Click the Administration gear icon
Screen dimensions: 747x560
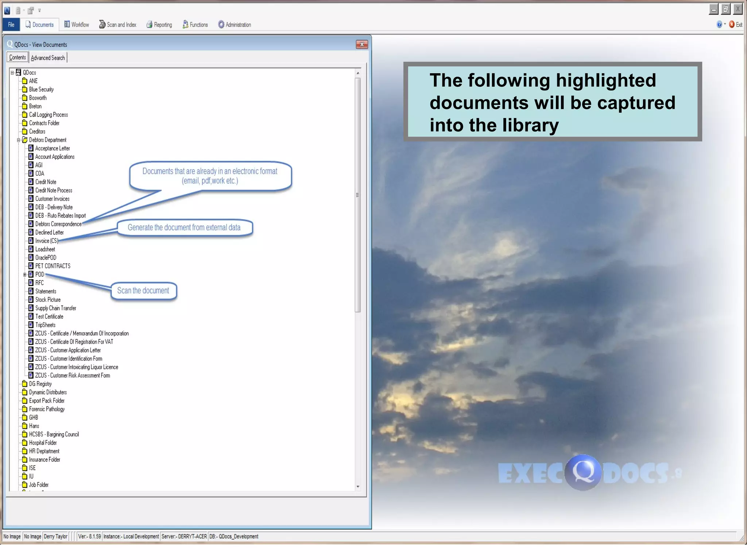(221, 24)
